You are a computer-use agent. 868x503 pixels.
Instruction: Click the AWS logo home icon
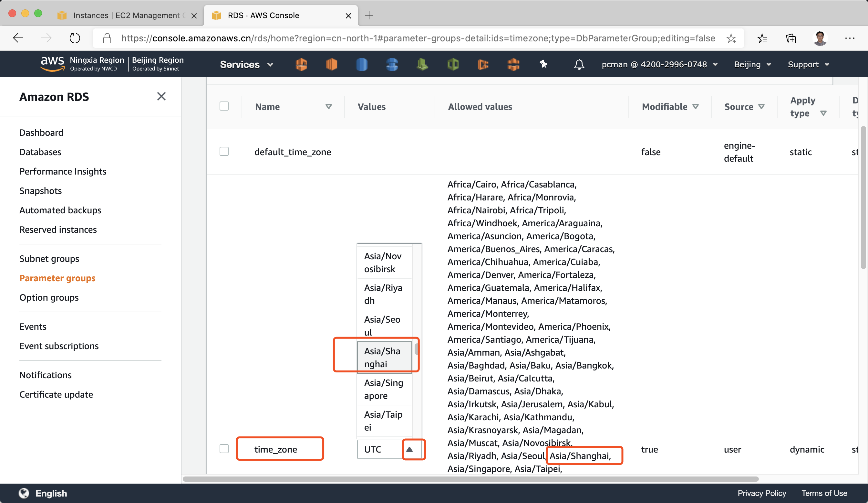coord(52,64)
